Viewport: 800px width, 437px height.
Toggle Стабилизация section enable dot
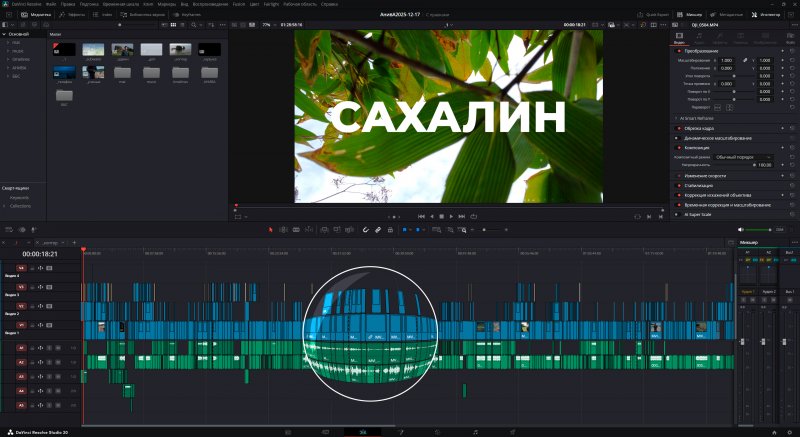(679, 186)
